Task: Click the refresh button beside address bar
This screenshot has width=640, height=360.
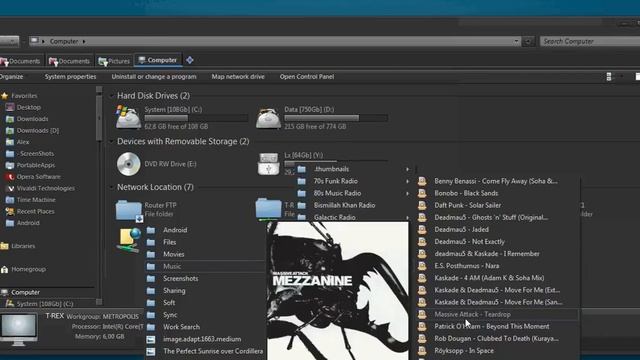Action: click(528, 41)
